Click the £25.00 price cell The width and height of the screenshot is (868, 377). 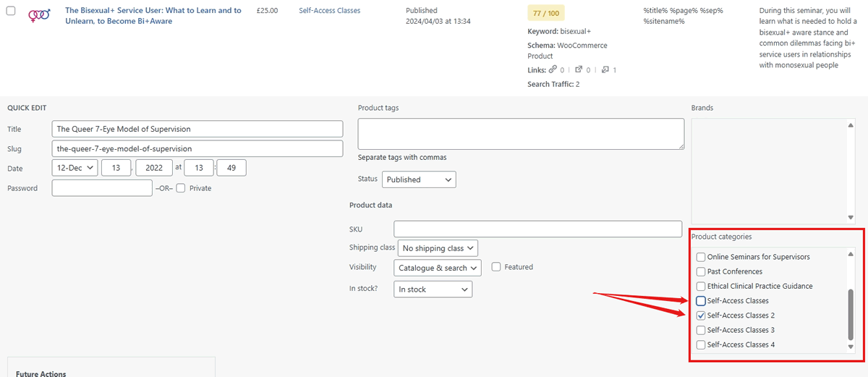pos(267,11)
